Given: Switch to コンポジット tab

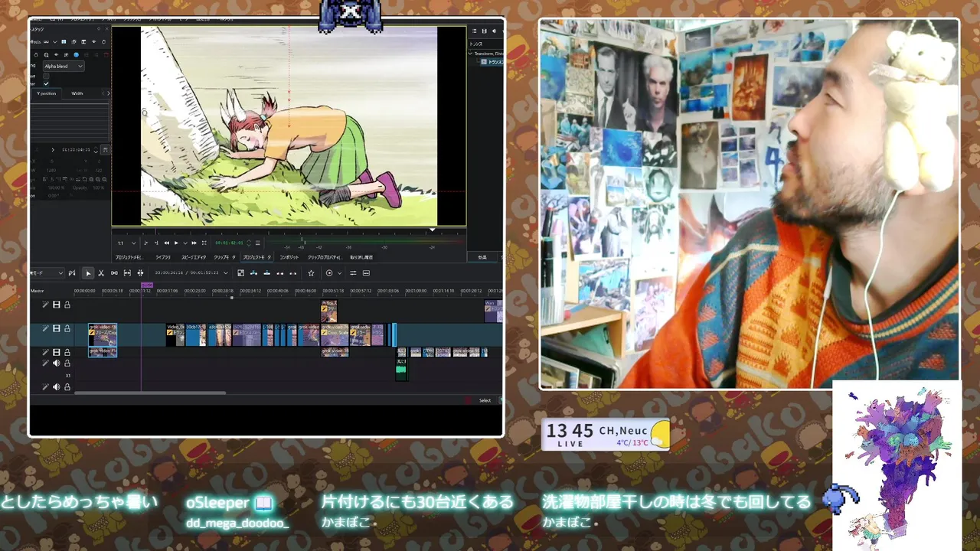Looking at the screenshot, I should tap(289, 257).
